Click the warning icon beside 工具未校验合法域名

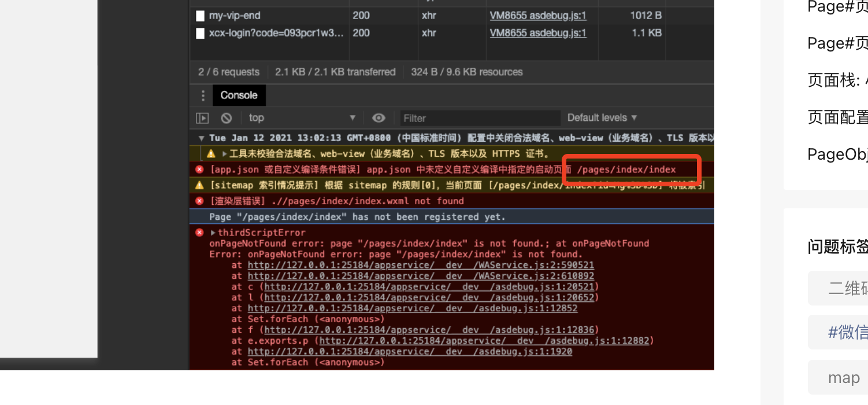[211, 154]
